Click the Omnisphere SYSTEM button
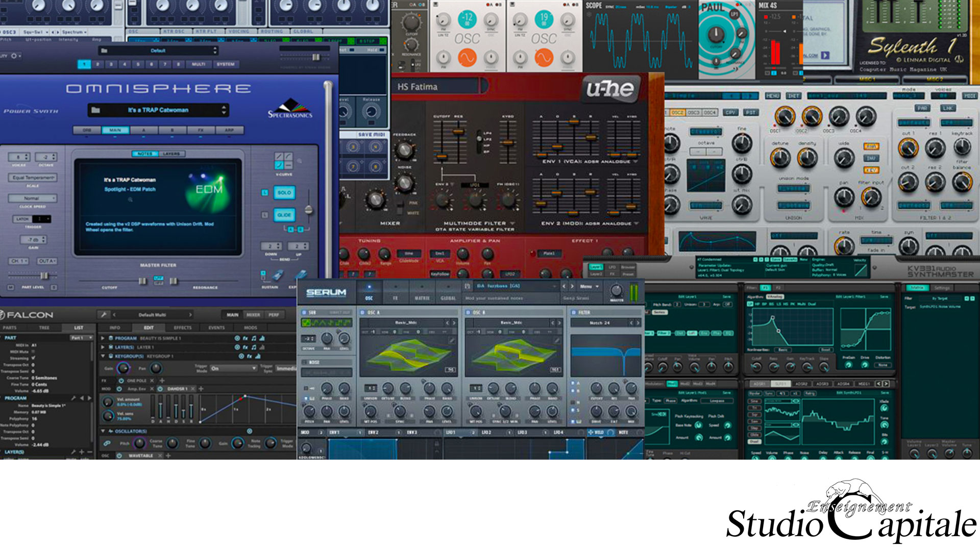 click(225, 64)
